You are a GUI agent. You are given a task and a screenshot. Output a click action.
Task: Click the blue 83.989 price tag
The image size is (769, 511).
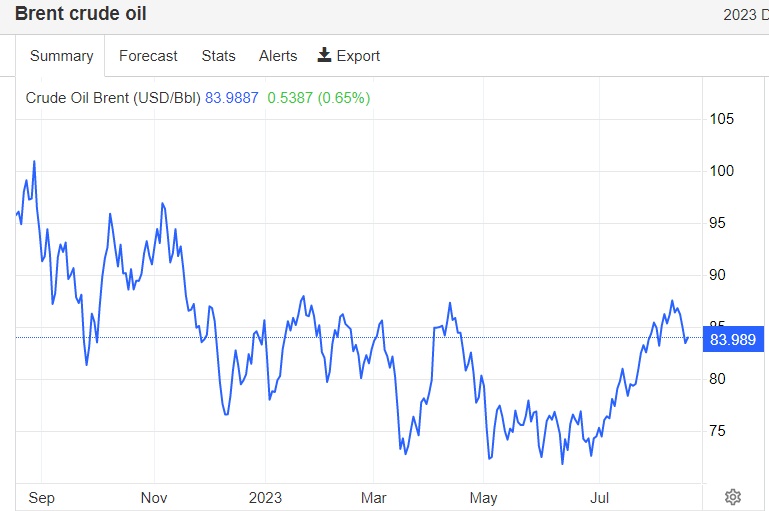pyautogui.click(x=735, y=339)
